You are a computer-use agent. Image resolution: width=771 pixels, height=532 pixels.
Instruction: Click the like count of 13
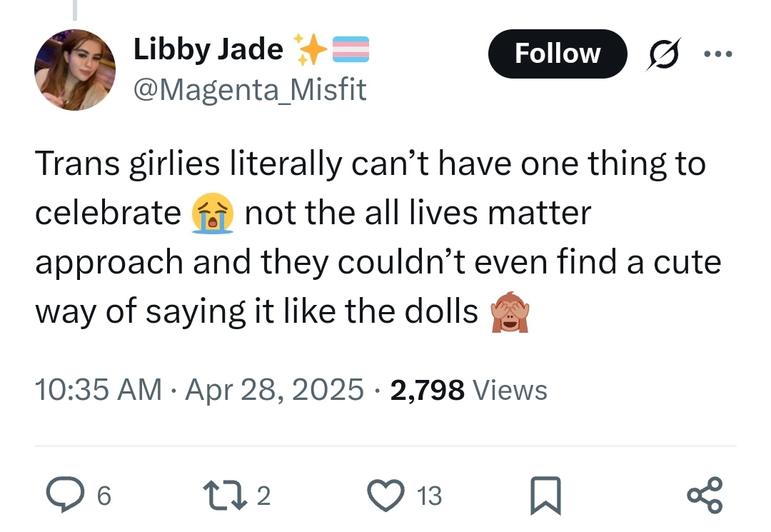click(429, 496)
